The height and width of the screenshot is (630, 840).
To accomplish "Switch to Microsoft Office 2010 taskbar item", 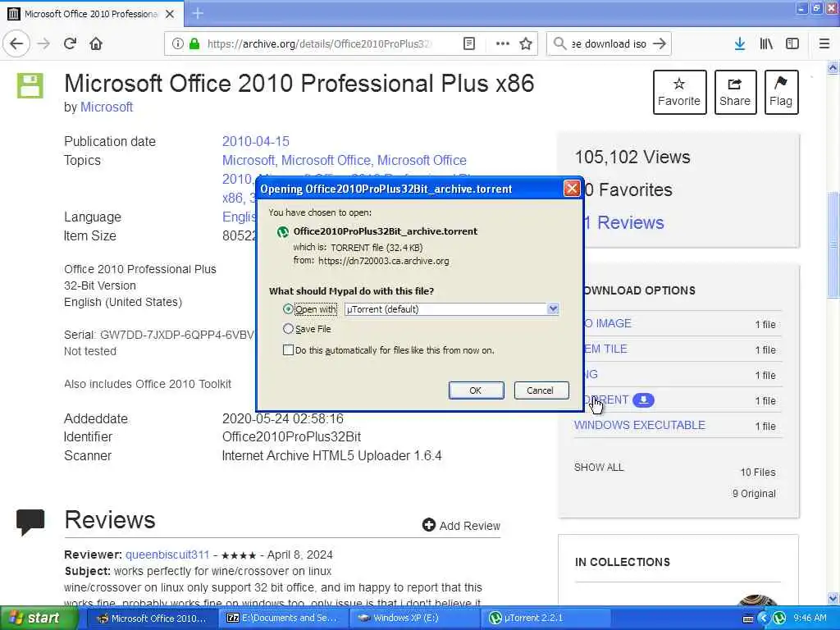I will [152, 618].
